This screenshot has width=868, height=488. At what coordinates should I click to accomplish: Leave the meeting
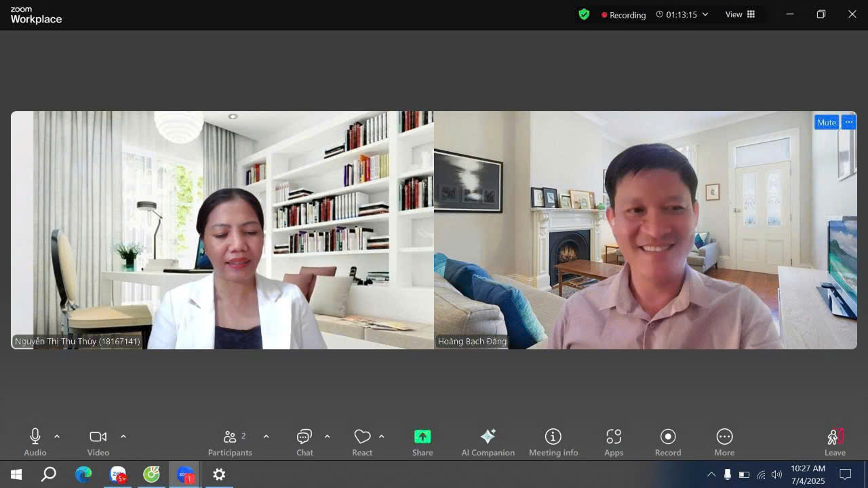point(835,443)
